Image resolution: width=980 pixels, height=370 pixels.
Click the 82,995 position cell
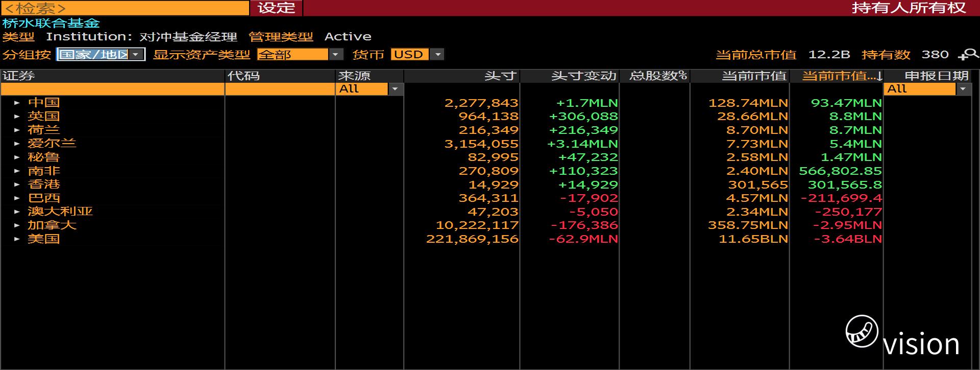pos(493,157)
